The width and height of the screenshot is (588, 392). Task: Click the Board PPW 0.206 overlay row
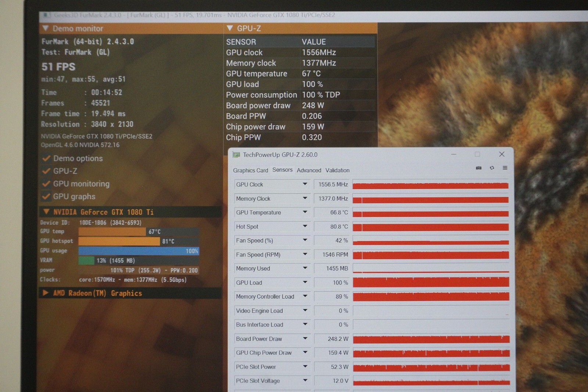point(300,116)
